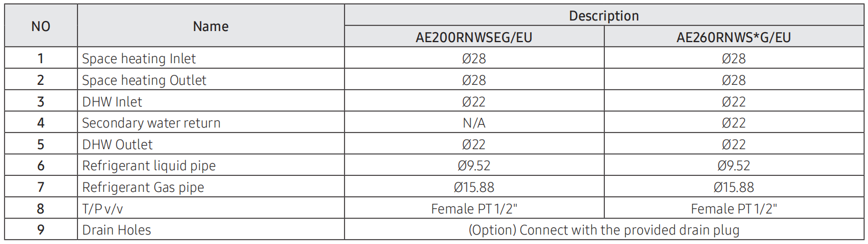Viewport: 868px width, 244px height.
Task: Select AE260 Ø15.88 refrigerant gas pipe value
Action: 734,187
